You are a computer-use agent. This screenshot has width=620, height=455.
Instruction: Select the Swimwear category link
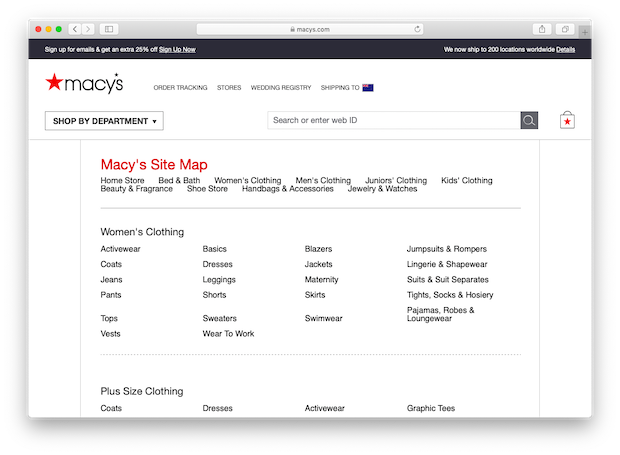[x=323, y=318]
